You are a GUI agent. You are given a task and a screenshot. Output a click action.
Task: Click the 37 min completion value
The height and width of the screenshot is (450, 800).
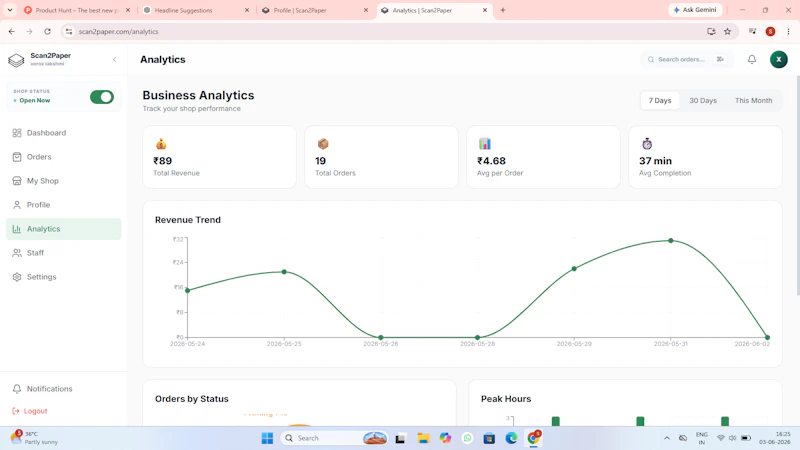pos(655,161)
